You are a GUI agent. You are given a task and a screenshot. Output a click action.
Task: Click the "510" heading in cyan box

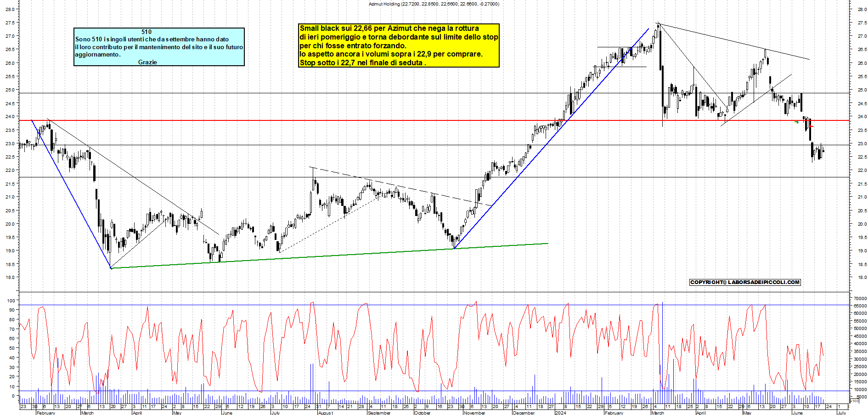click(x=147, y=32)
